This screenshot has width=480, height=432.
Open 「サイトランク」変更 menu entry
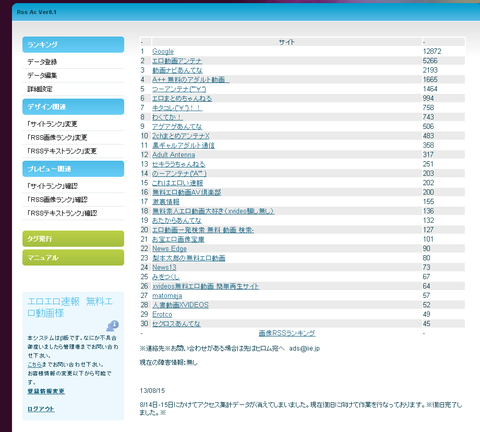click(52, 124)
